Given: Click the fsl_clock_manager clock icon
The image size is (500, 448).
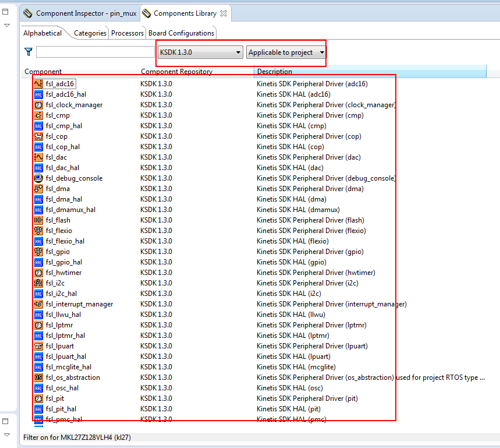Looking at the screenshot, I should tap(38, 105).
